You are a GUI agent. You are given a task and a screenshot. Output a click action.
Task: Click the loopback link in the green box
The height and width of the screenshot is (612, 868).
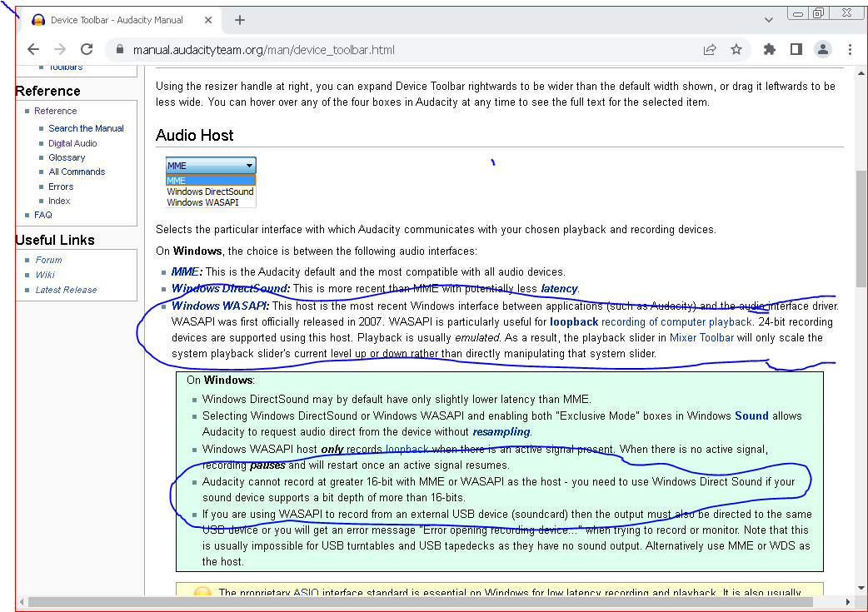(407, 450)
